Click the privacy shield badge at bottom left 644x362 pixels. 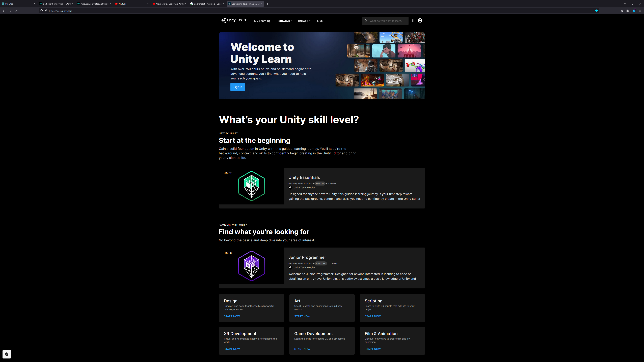pyautogui.click(x=7, y=354)
